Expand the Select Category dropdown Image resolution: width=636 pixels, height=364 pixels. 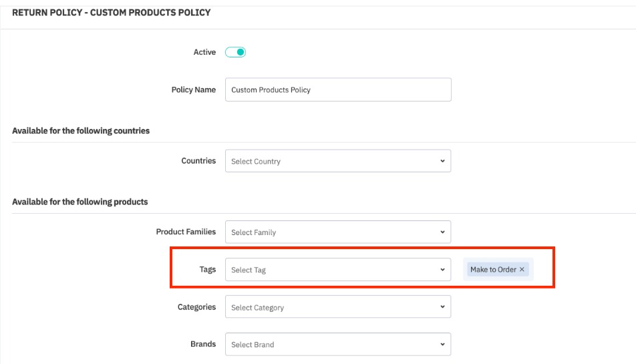click(334, 307)
